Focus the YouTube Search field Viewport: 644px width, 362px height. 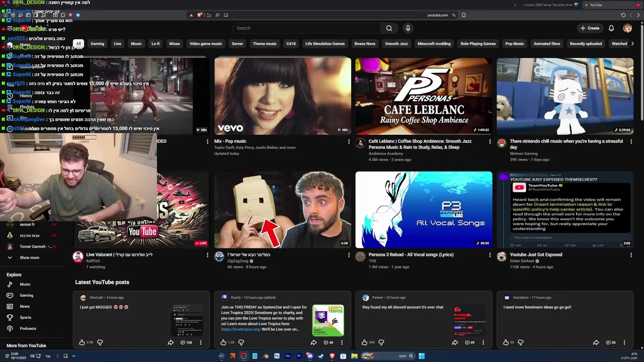point(307,28)
